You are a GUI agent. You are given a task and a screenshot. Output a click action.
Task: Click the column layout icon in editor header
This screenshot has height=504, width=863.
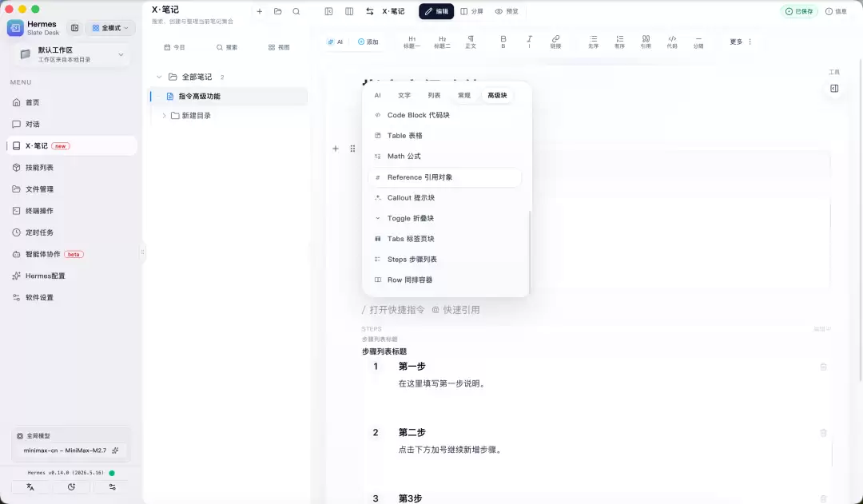(349, 11)
